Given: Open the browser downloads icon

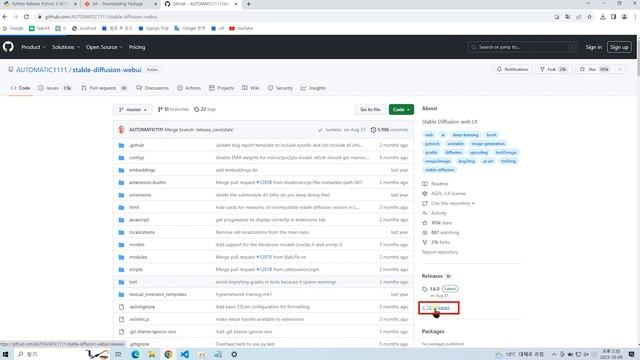Looking at the screenshot, I should pos(602,17).
